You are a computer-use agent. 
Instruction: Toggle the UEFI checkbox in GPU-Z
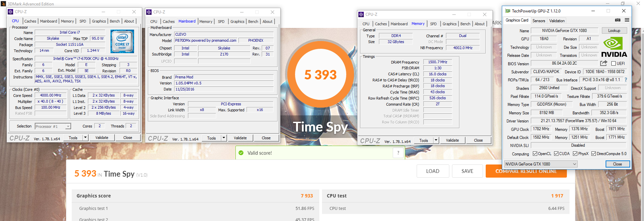pyautogui.click(x=613, y=64)
